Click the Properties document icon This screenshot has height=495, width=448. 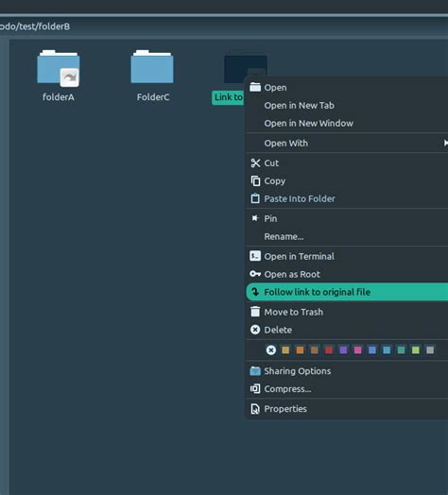coord(255,409)
